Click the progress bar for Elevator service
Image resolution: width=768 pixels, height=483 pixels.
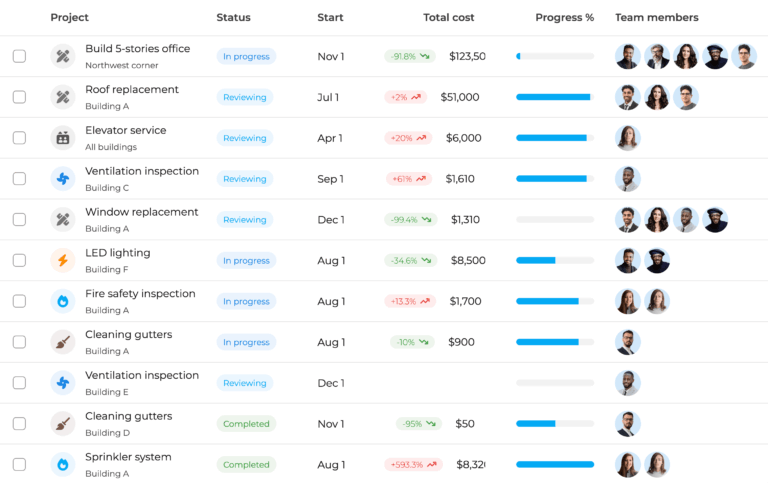(554, 138)
